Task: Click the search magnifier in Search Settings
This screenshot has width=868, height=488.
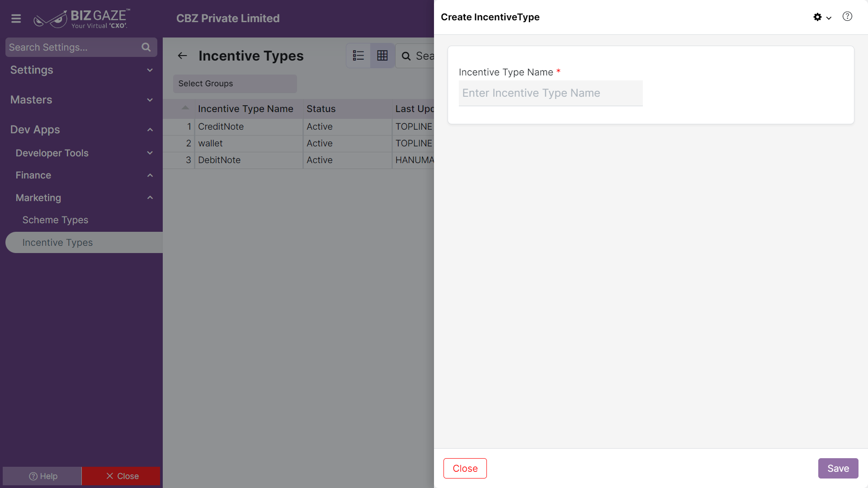Action: (x=146, y=47)
